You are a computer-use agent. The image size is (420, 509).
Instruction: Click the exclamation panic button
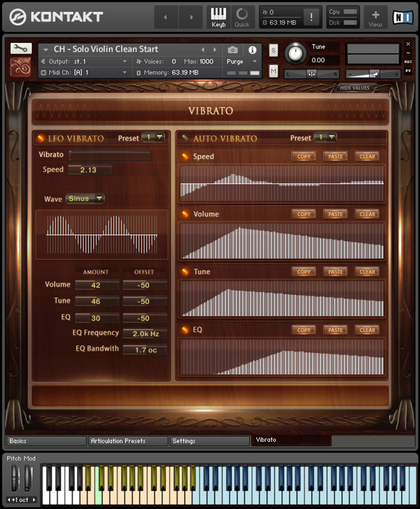pyautogui.click(x=311, y=17)
